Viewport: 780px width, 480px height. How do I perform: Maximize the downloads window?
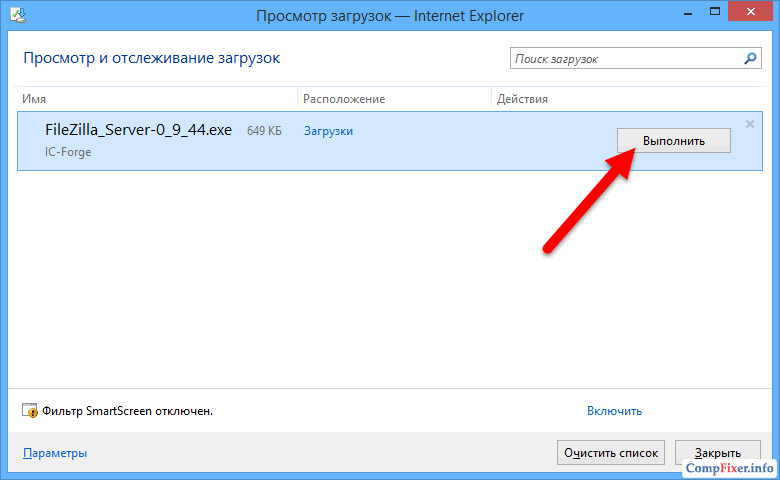pos(715,12)
